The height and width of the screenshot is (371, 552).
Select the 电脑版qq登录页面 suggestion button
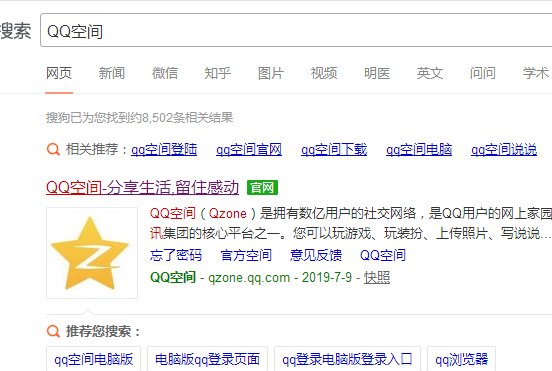(x=207, y=359)
